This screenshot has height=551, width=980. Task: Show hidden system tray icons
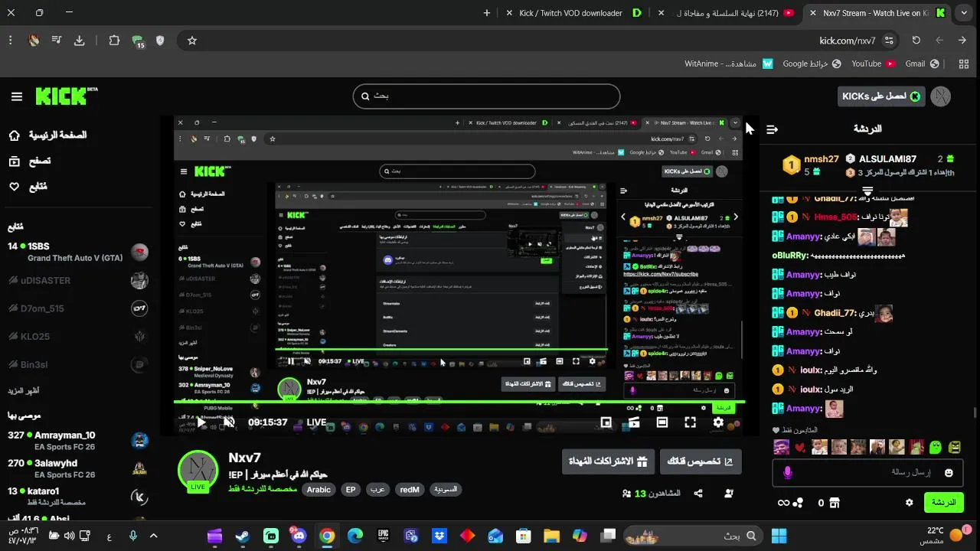click(153, 536)
